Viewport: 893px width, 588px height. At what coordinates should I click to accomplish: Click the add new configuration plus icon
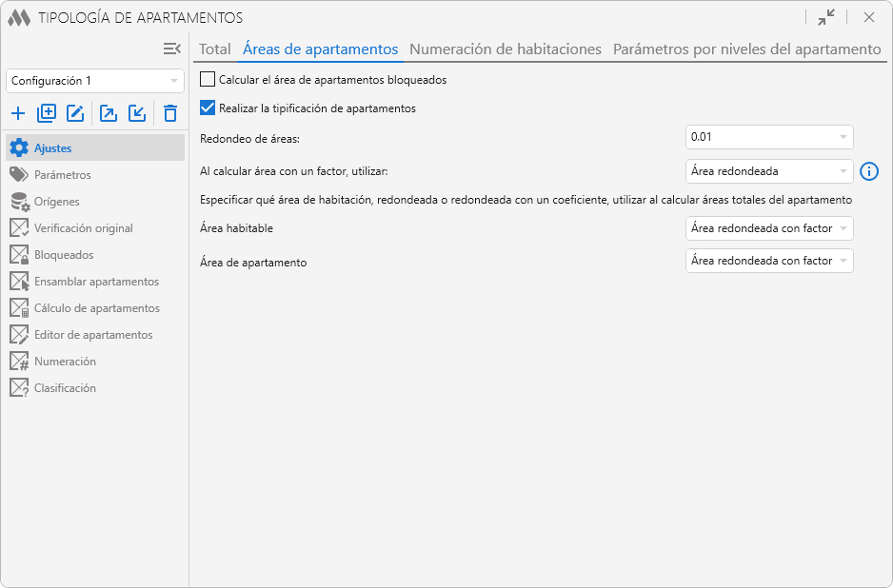click(x=18, y=114)
